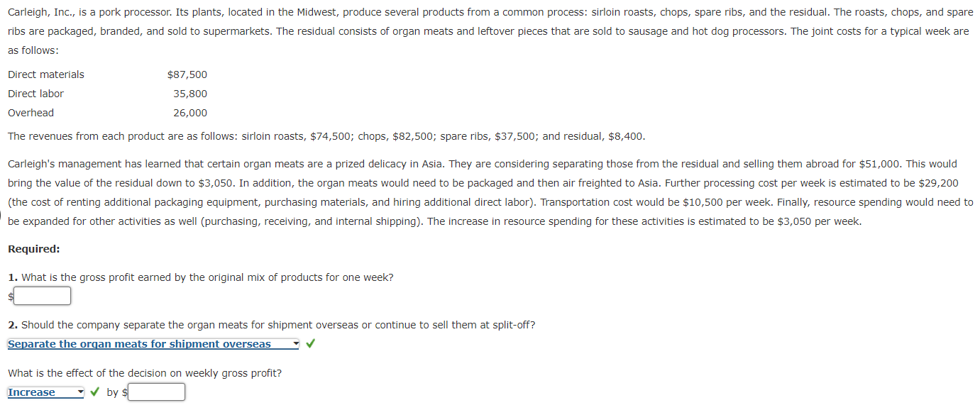Click the green checkmark next to 'Increase'
Image resolution: width=980 pixels, height=410 pixels.
pyautogui.click(x=94, y=391)
